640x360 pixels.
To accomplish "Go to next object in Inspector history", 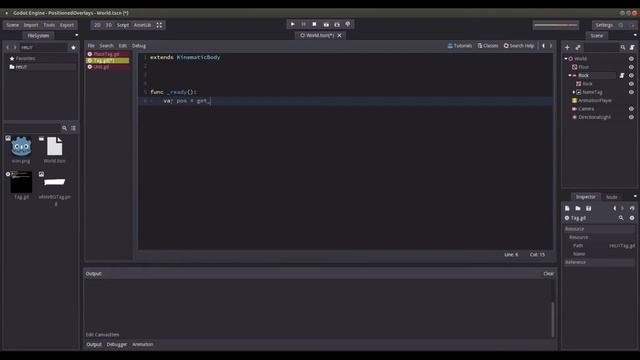I will pyautogui.click(x=622, y=208).
